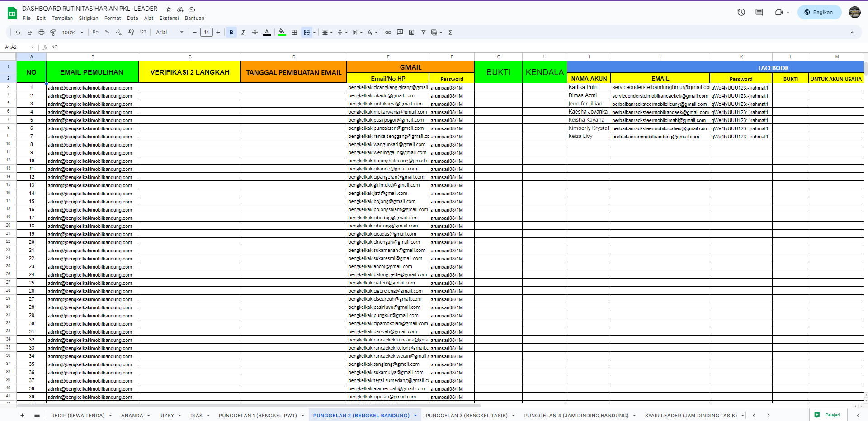Switch to PUNGGELAN 1 (BENGKEL PWT) tab
Screen dimensions: 868x421
coord(261,415)
